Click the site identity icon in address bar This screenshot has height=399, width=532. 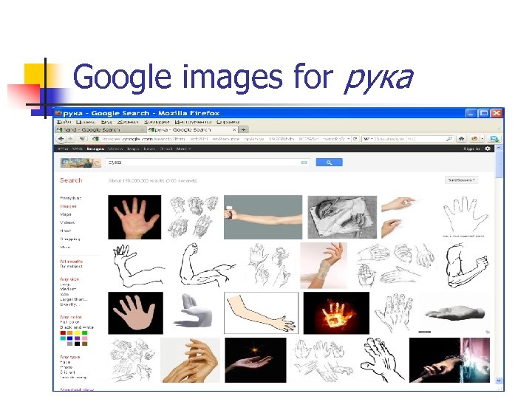click(95, 139)
